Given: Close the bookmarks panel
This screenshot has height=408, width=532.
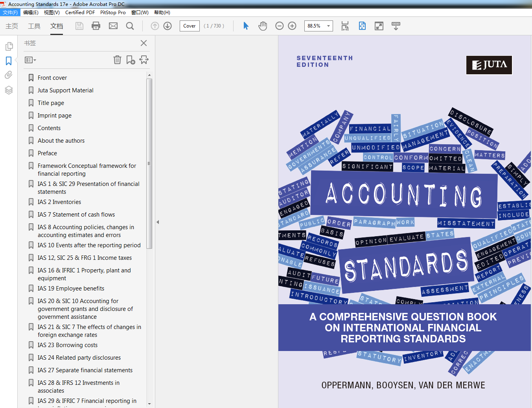Looking at the screenshot, I should 144,43.
